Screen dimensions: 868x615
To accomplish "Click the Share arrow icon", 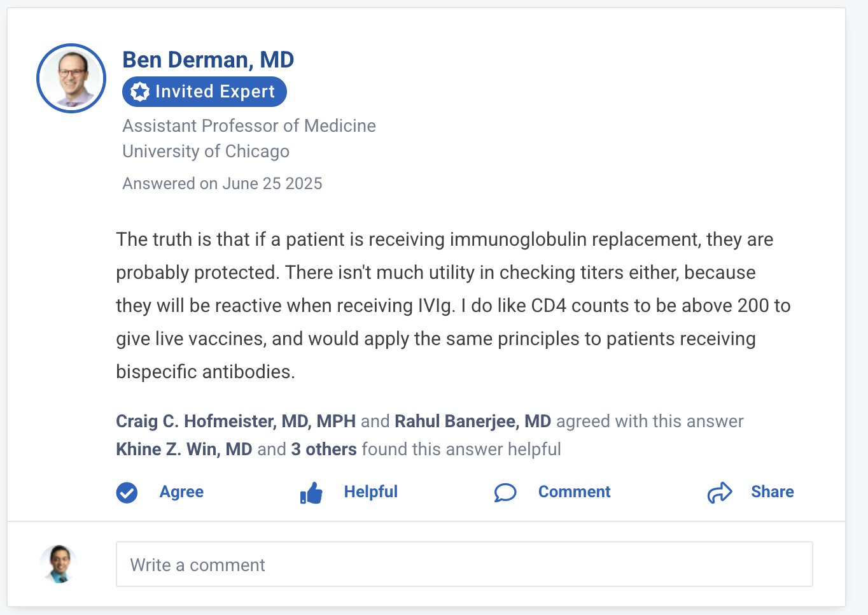I will [720, 492].
